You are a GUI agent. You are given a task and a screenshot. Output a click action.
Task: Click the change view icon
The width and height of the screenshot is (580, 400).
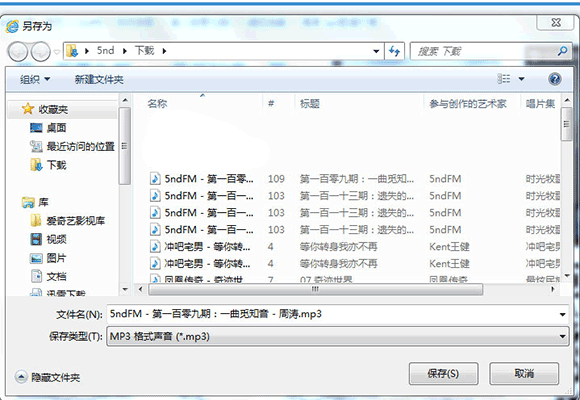[x=504, y=79]
